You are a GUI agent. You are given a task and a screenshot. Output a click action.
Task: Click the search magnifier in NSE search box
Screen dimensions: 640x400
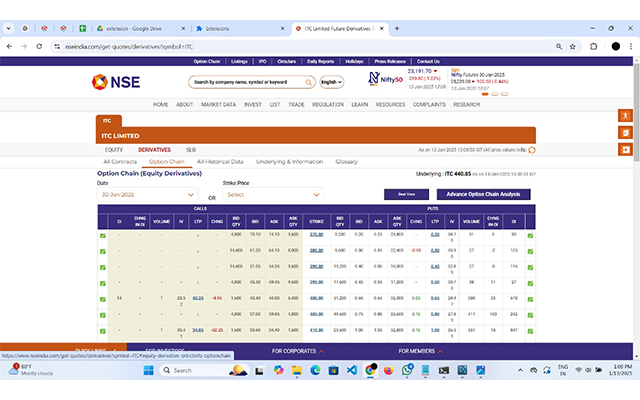tap(309, 82)
